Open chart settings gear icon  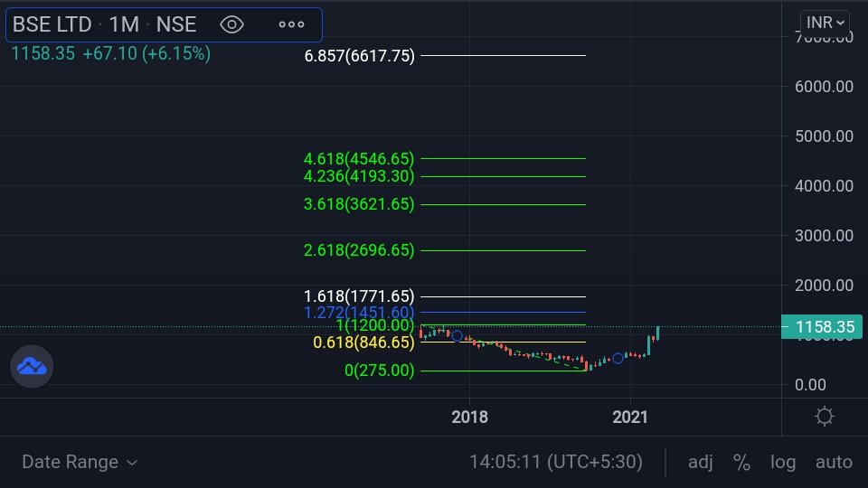(825, 416)
